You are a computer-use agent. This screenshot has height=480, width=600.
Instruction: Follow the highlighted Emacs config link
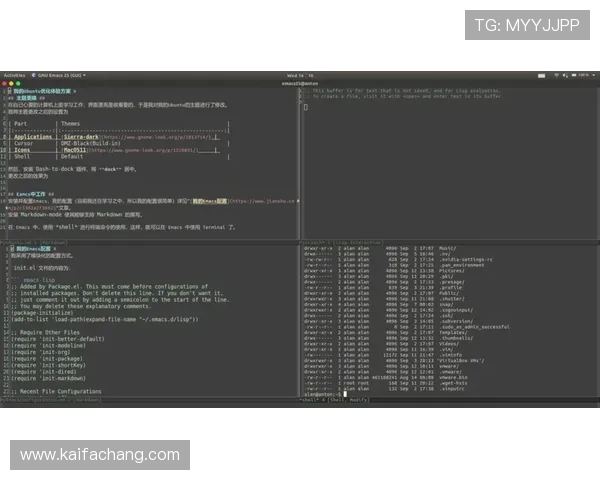click(x=210, y=201)
